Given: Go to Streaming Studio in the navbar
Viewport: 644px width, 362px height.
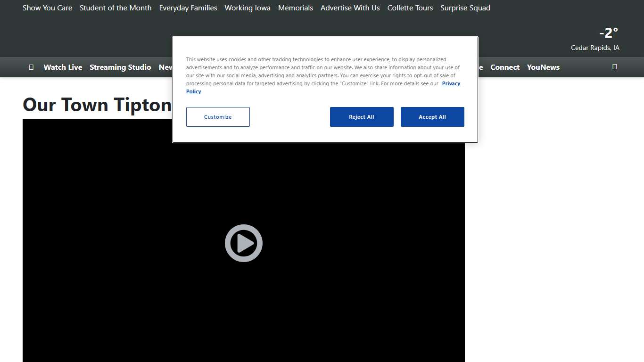Looking at the screenshot, I should [120, 67].
